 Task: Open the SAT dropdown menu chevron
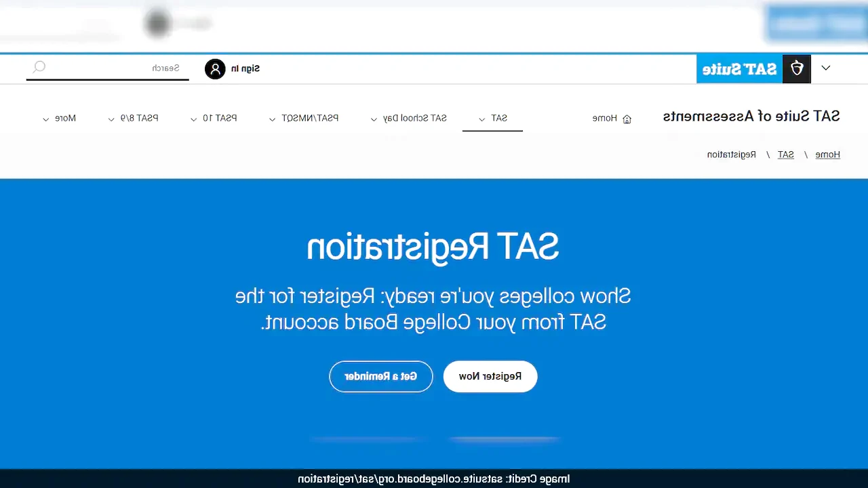pyautogui.click(x=481, y=119)
